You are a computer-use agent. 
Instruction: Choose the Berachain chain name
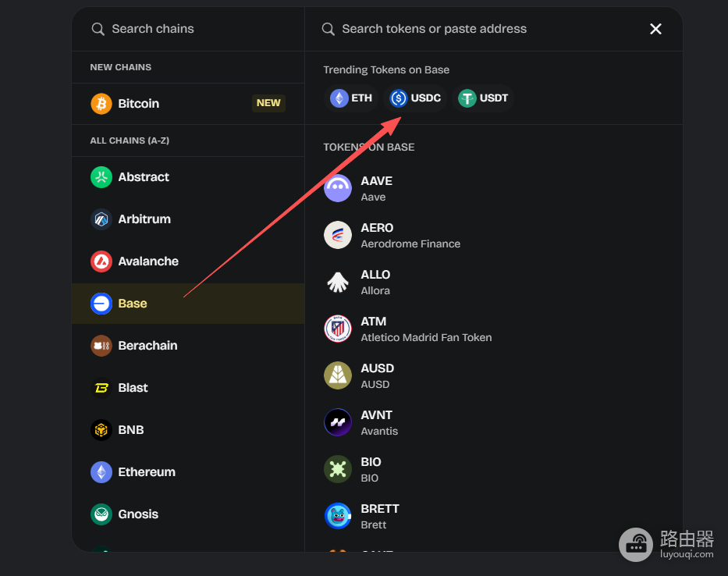click(x=147, y=346)
